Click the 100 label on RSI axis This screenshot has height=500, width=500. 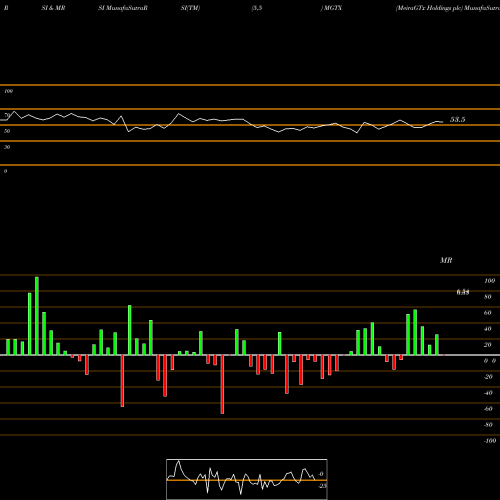click(8, 91)
